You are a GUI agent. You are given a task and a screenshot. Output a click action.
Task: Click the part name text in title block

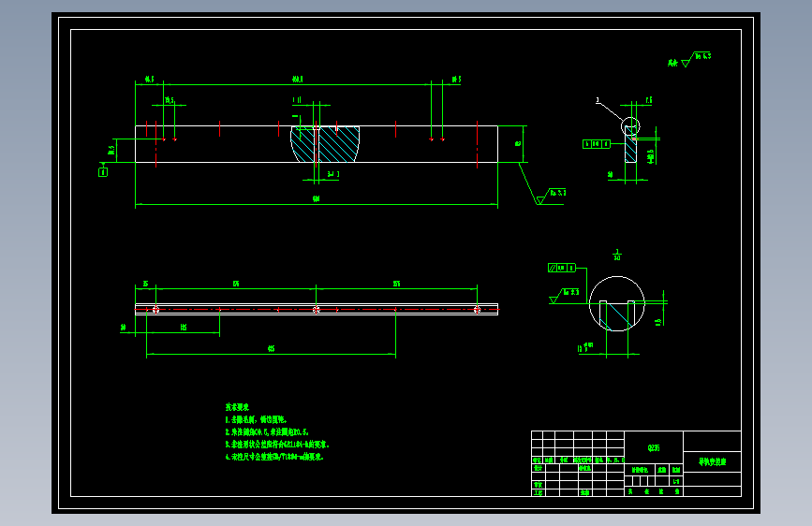712,461
